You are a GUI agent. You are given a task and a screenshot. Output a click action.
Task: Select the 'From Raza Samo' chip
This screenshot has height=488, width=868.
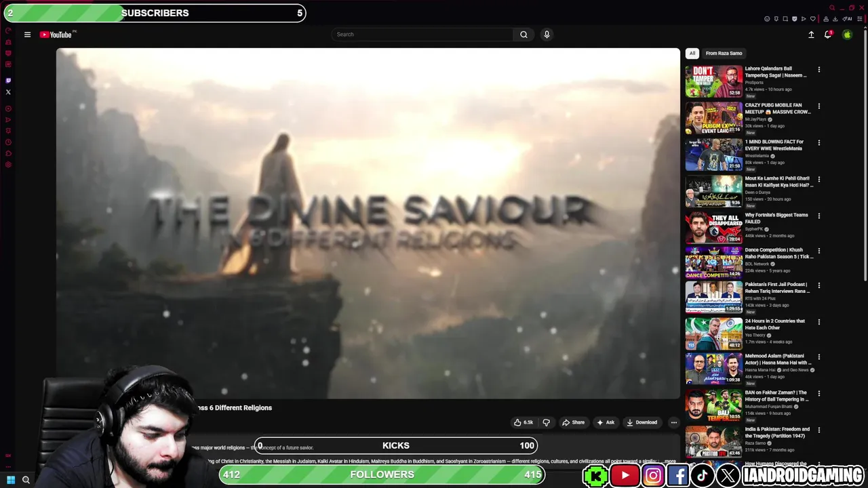click(x=724, y=54)
